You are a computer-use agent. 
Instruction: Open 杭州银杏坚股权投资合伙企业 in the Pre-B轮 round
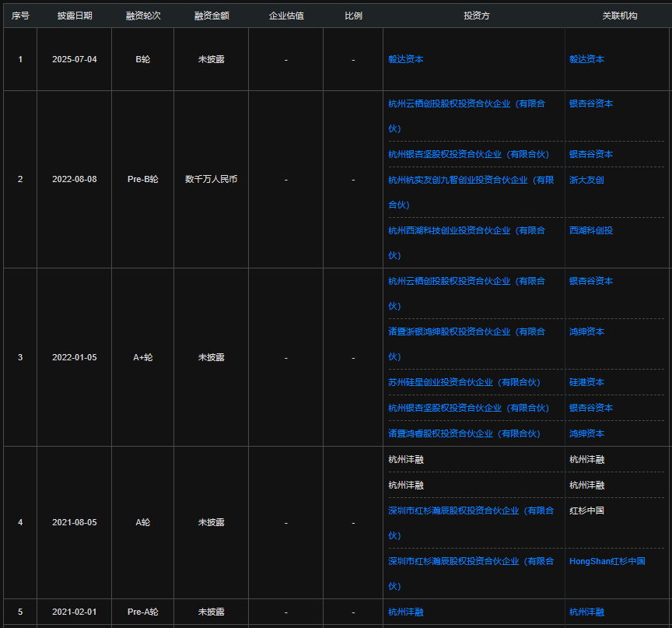pyautogui.click(x=468, y=154)
